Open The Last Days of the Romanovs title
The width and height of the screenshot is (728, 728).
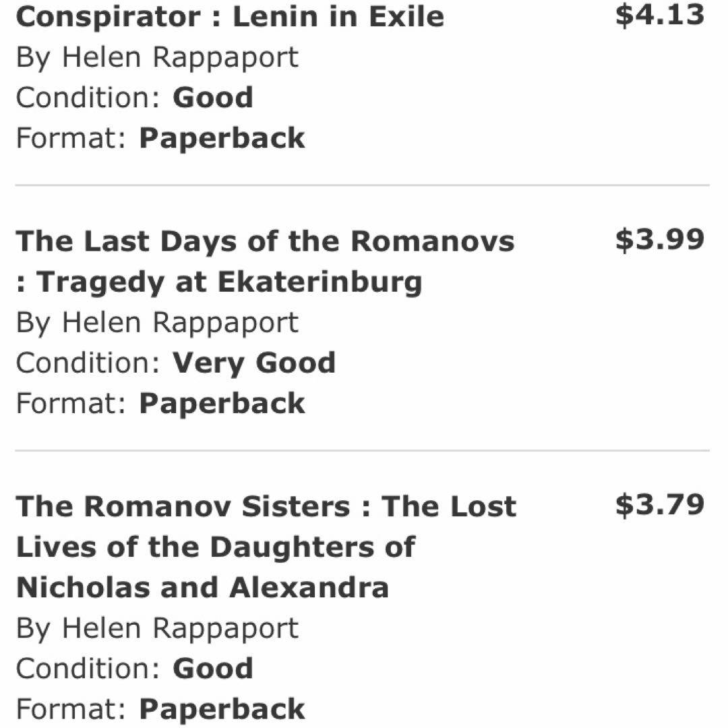click(265, 241)
